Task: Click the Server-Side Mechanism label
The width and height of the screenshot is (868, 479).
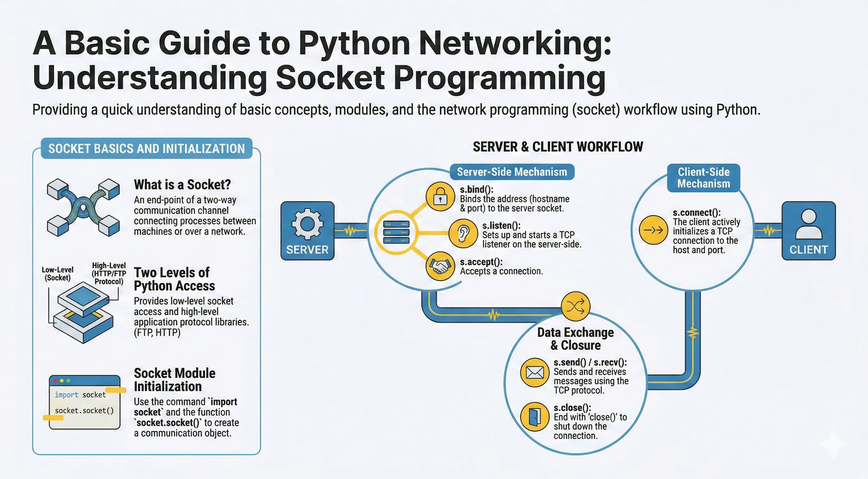Action: point(512,172)
